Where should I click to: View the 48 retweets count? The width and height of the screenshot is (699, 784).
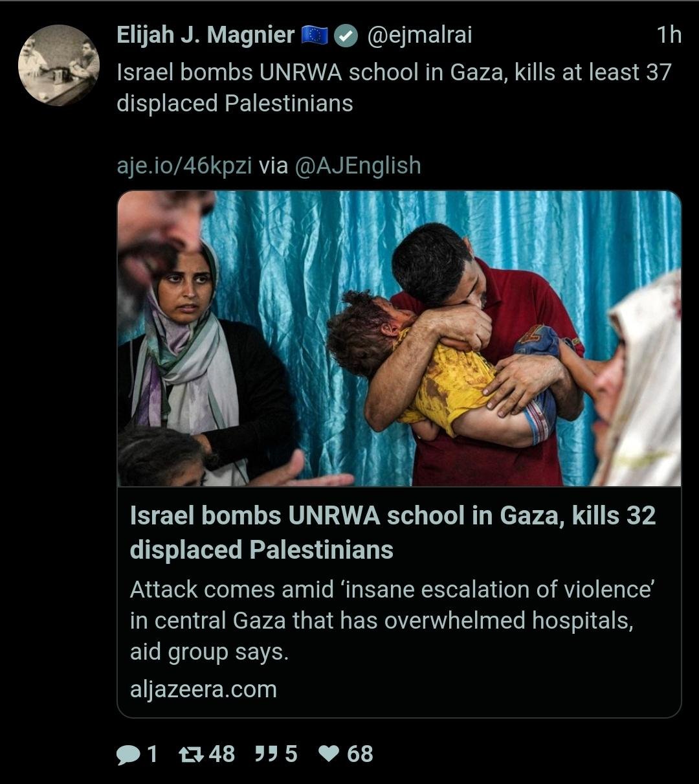(222, 754)
